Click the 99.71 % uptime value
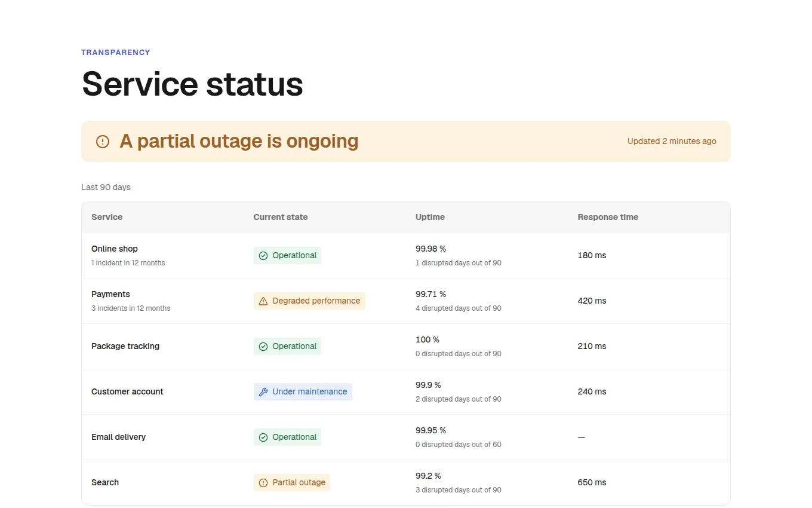This screenshot has height=508, width=812. 431,294
